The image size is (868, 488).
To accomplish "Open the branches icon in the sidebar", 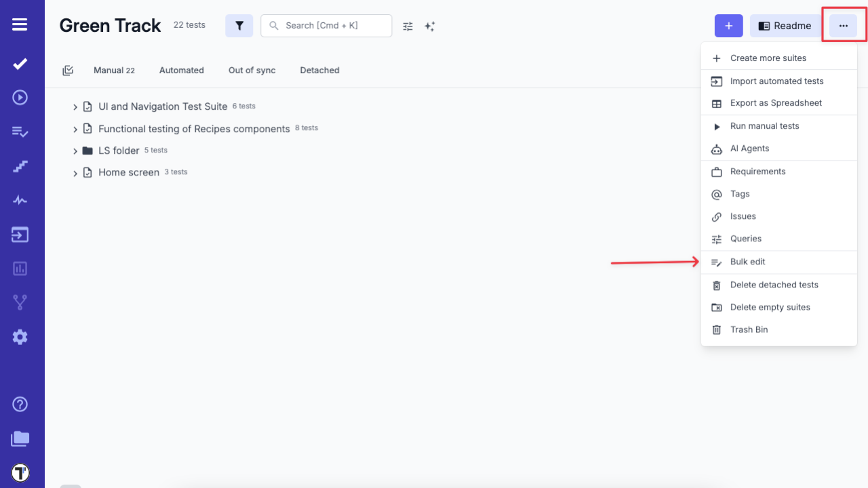I will (x=20, y=302).
